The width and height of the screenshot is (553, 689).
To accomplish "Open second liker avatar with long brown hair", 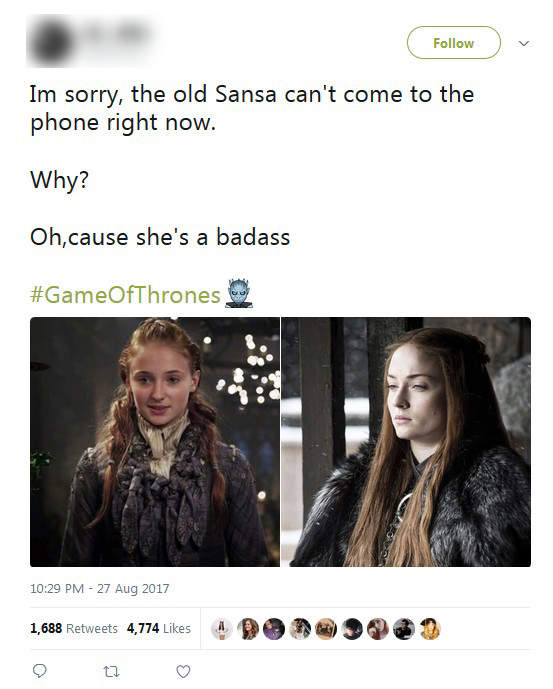I will click(x=247, y=629).
